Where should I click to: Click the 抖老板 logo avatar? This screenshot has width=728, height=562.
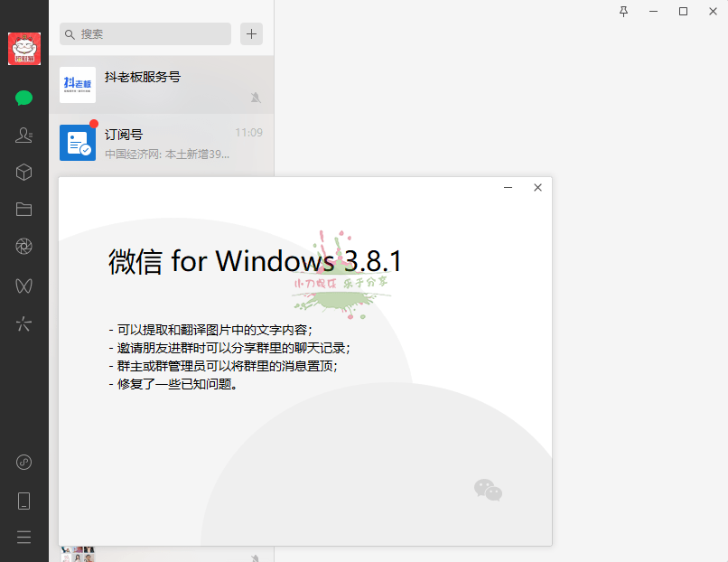tap(78, 85)
